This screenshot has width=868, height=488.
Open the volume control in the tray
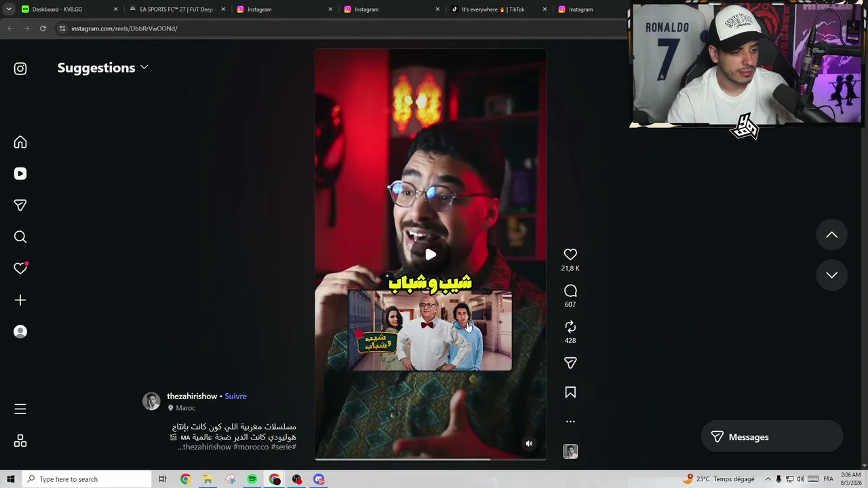click(800, 479)
